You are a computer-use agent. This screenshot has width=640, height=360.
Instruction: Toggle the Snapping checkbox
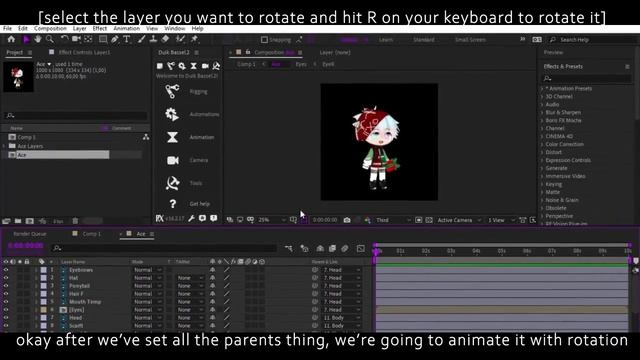point(264,40)
